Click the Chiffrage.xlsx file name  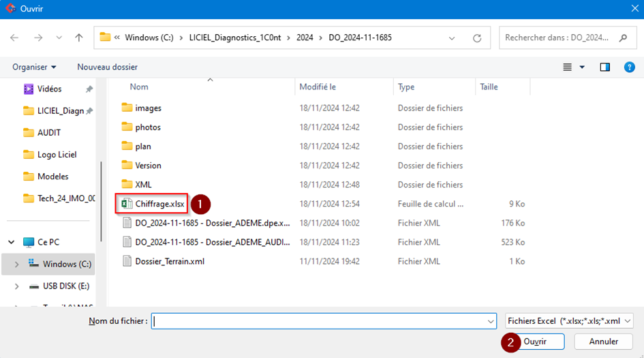pos(159,204)
